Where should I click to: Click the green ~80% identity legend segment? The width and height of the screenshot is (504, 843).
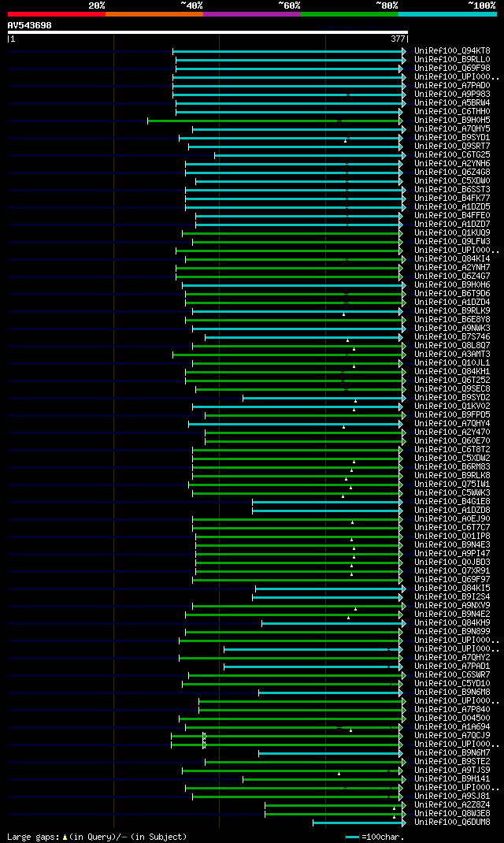(x=350, y=14)
